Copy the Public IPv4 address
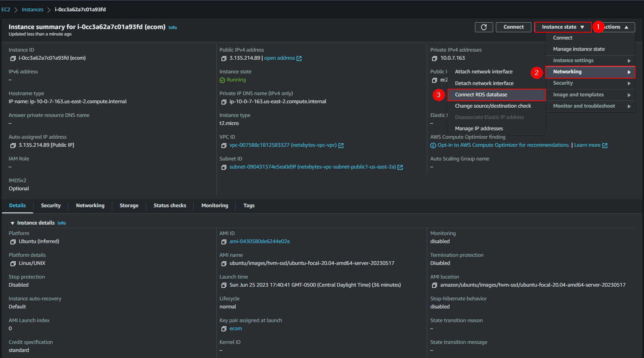The width and height of the screenshot is (644, 358). [224, 58]
